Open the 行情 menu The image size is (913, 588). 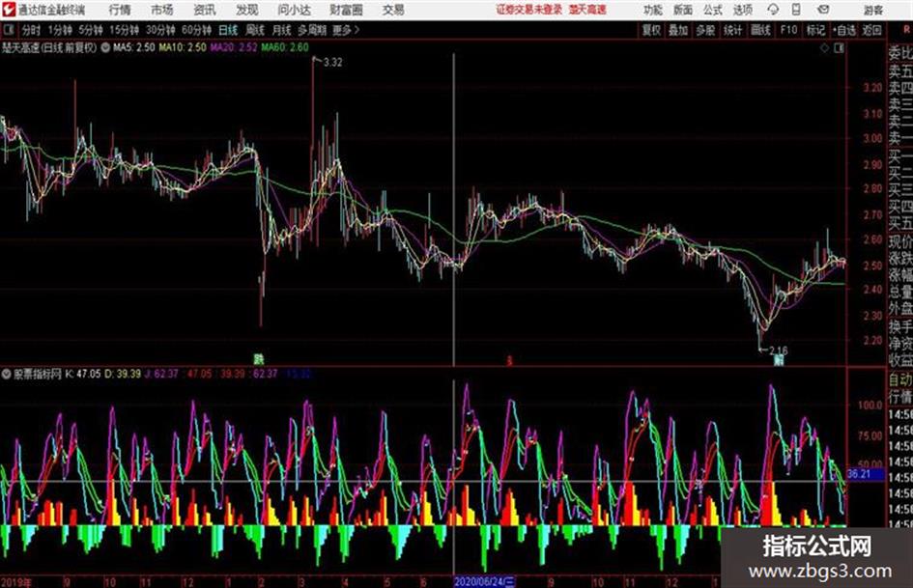[120, 10]
